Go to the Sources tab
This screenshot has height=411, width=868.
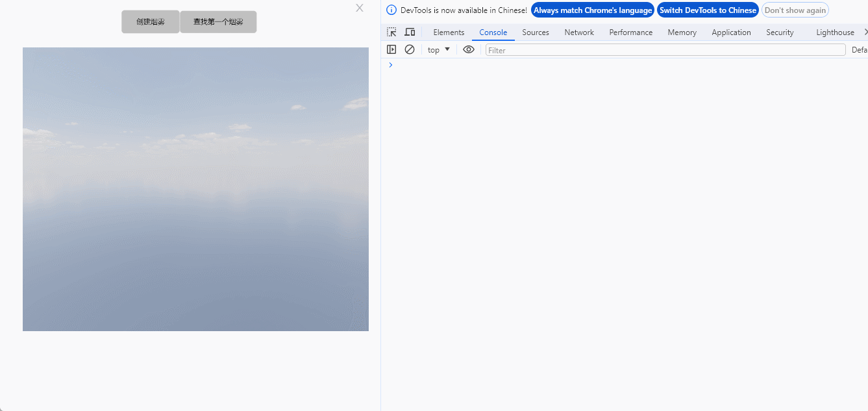pos(535,32)
